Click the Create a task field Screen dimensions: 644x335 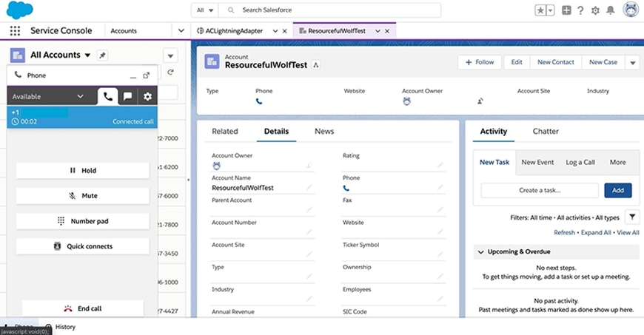(540, 190)
